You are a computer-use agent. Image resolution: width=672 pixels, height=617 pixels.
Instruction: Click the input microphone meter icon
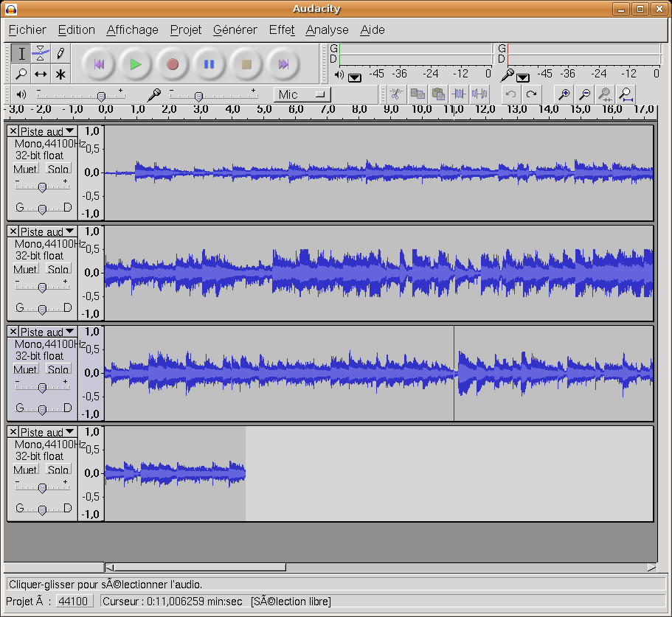tap(507, 75)
